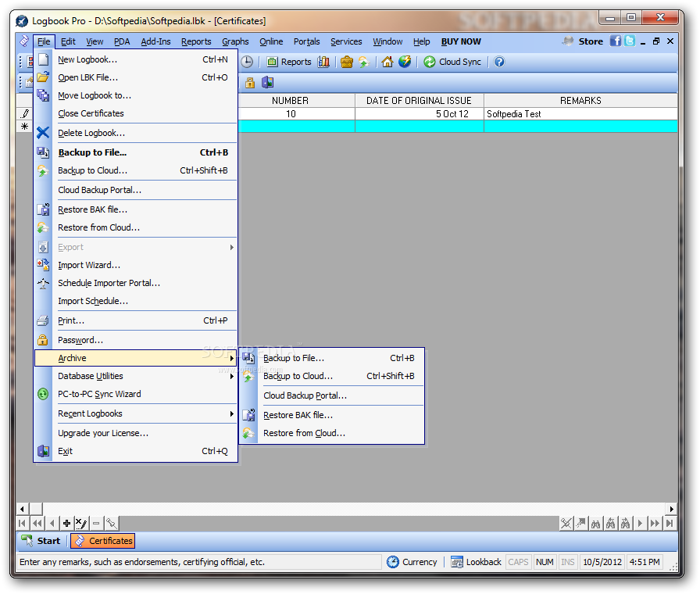Open the Graphs menu in menu bar
Image resolution: width=700 pixels, height=594 pixels.
[x=235, y=41]
